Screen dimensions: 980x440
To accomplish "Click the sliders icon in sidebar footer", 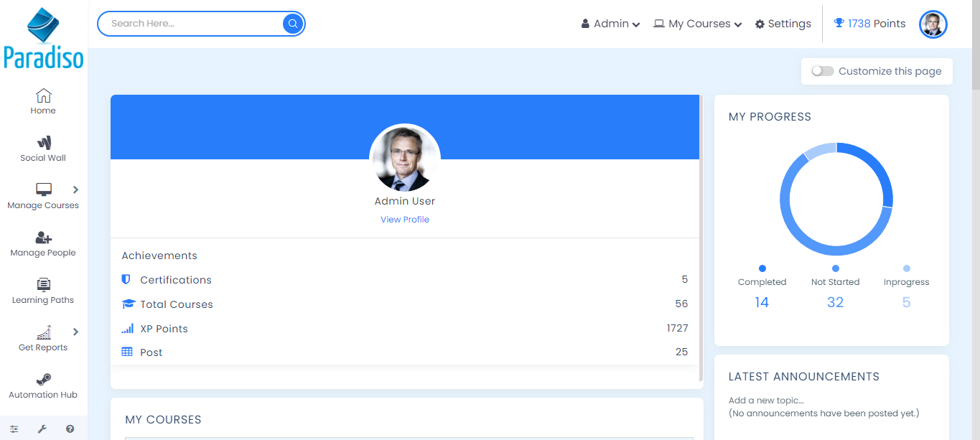I will (x=14, y=429).
